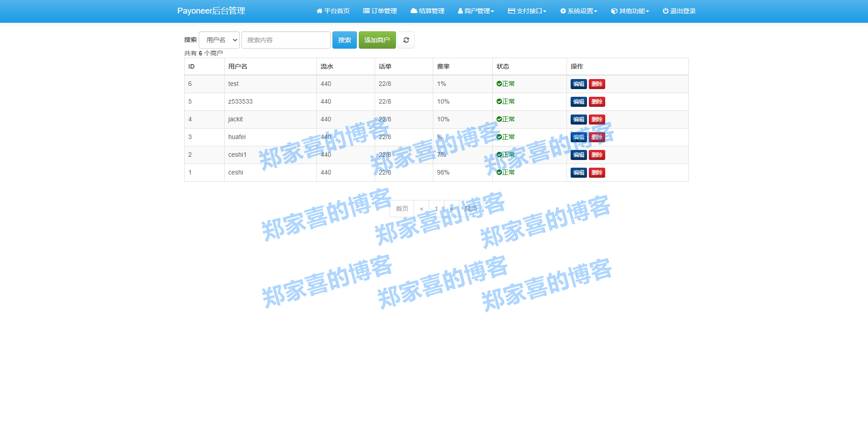Click 编辑 for user z533533
The height and width of the screenshot is (424, 868).
tap(579, 102)
